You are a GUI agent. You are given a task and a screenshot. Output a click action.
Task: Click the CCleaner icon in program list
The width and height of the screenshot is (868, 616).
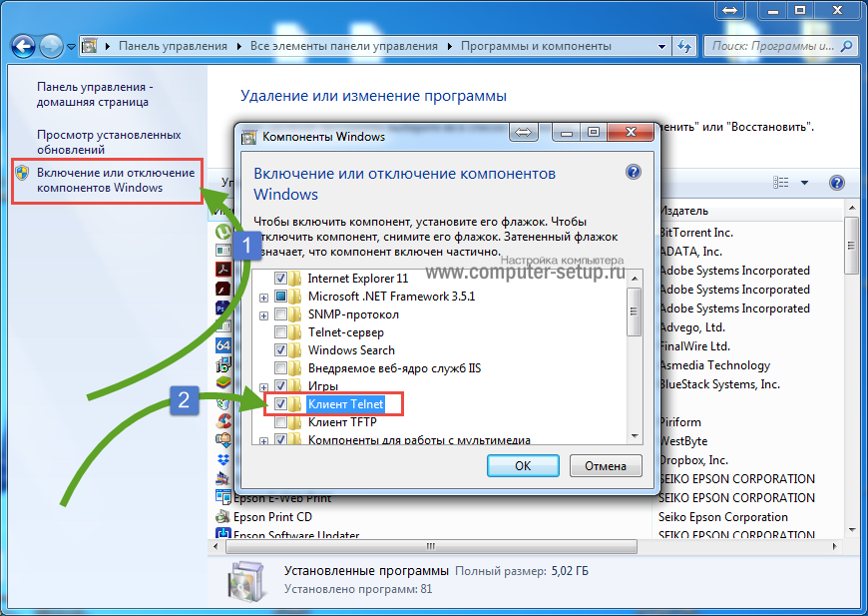tap(223, 421)
